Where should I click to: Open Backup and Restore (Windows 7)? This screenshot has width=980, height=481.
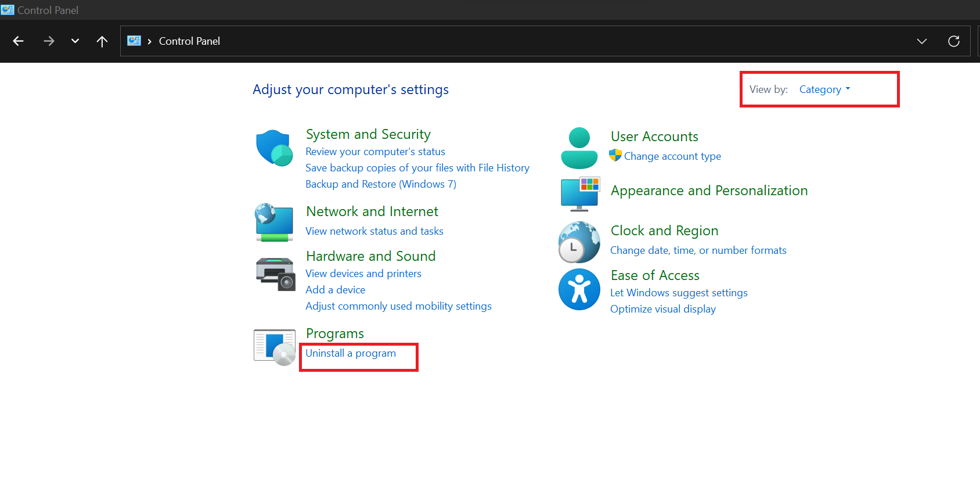click(381, 184)
